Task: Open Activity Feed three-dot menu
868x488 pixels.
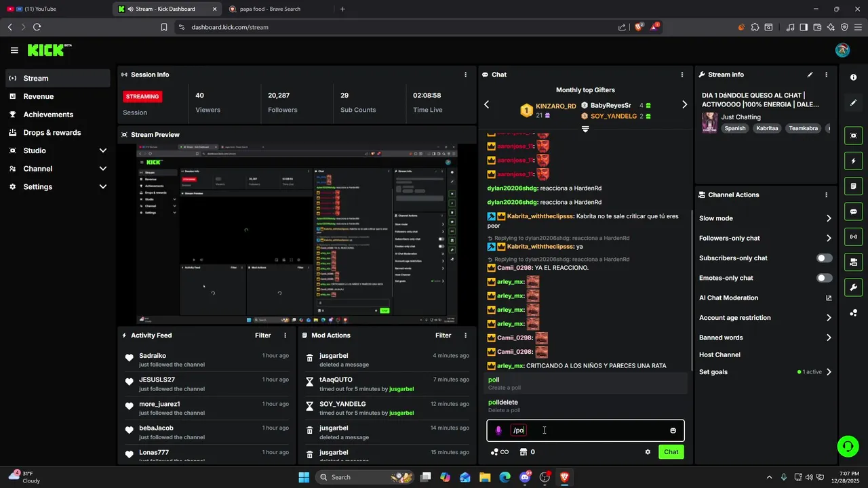Action: [x=285, y=335]
